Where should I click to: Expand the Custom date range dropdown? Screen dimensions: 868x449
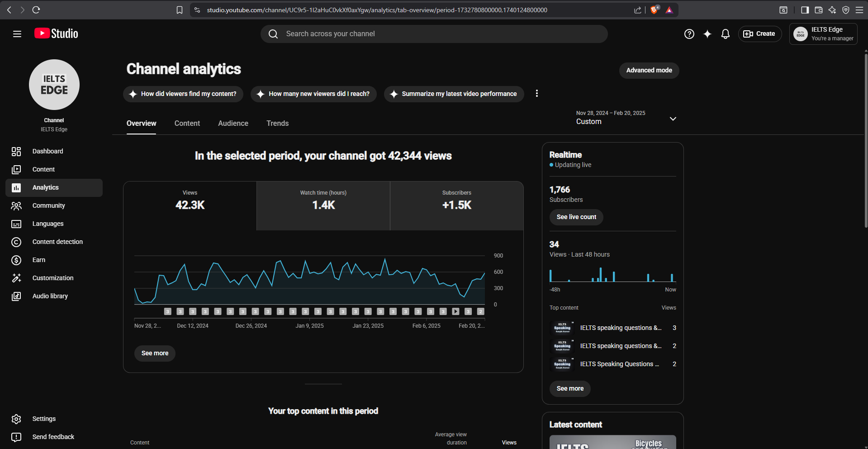(626, 118)
